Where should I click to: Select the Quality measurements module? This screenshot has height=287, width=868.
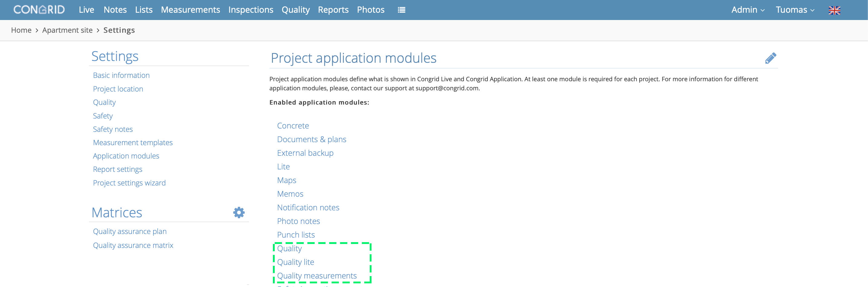click(317, 276)
